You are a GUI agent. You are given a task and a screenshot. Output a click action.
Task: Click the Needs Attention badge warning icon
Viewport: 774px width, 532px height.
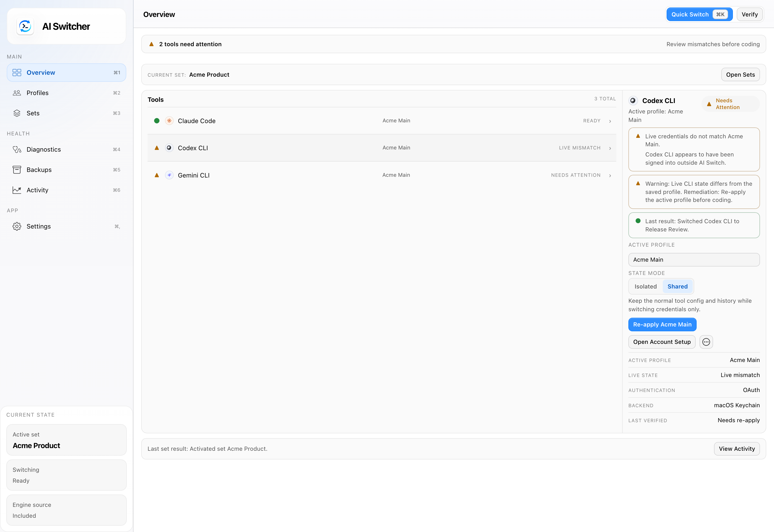pyautogui.click(x=709, y=104)
